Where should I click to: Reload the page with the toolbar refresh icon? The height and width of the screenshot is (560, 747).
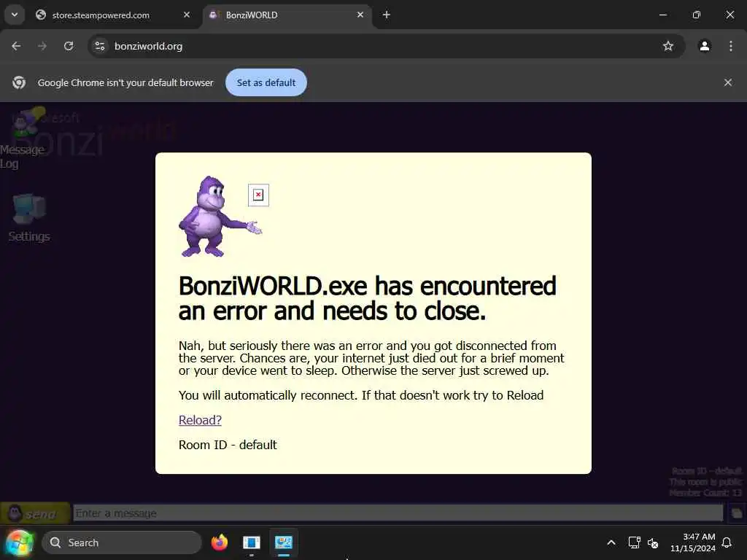pyautogui.click(x=69, y=46)
